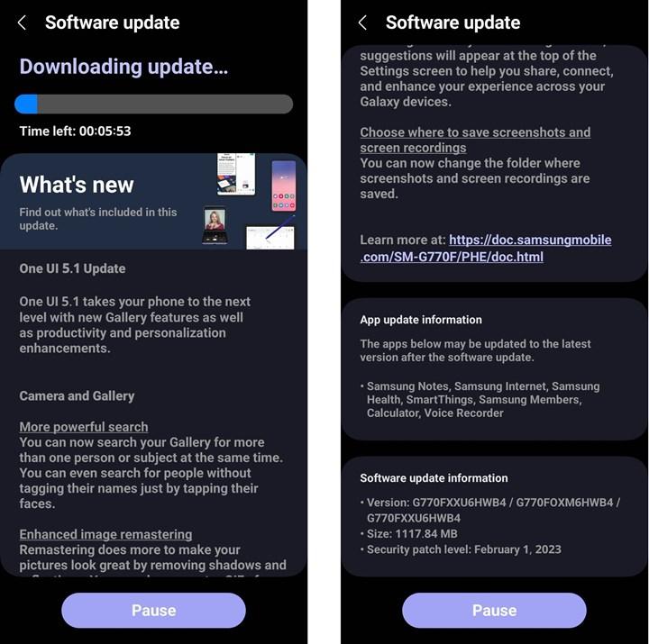Tap Pause button on right screen

pos(494,610)
